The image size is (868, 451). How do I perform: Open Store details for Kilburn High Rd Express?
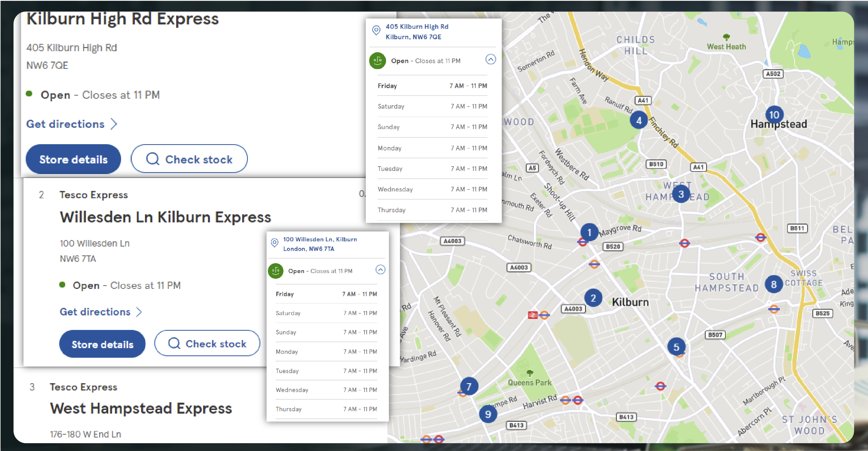(x=73, y=159)
